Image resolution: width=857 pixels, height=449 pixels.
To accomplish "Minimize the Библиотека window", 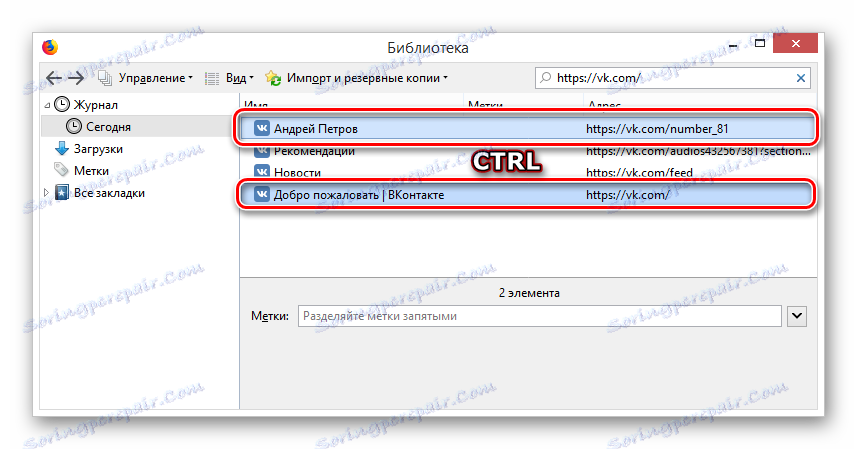I will point(733,45).
